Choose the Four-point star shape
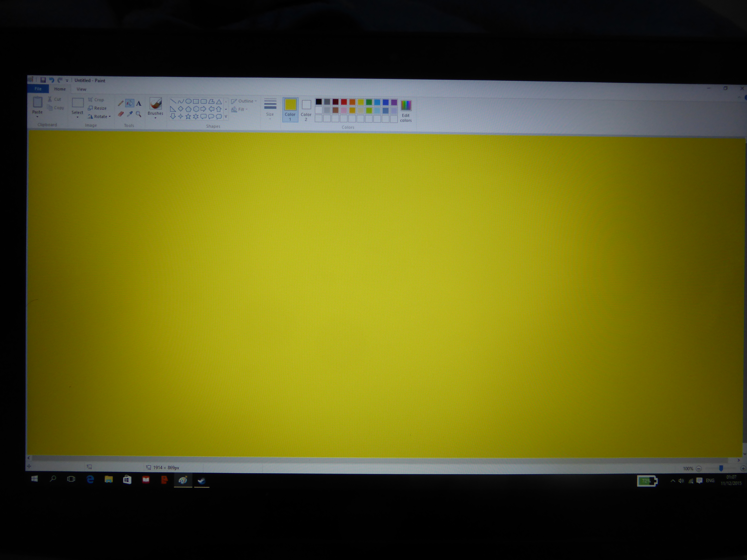The image size is (747, 560). (181, 117)
